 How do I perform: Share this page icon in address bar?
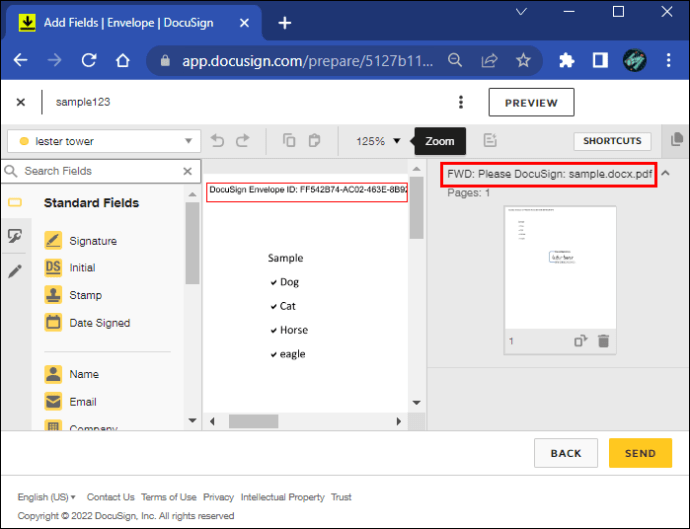489,60
